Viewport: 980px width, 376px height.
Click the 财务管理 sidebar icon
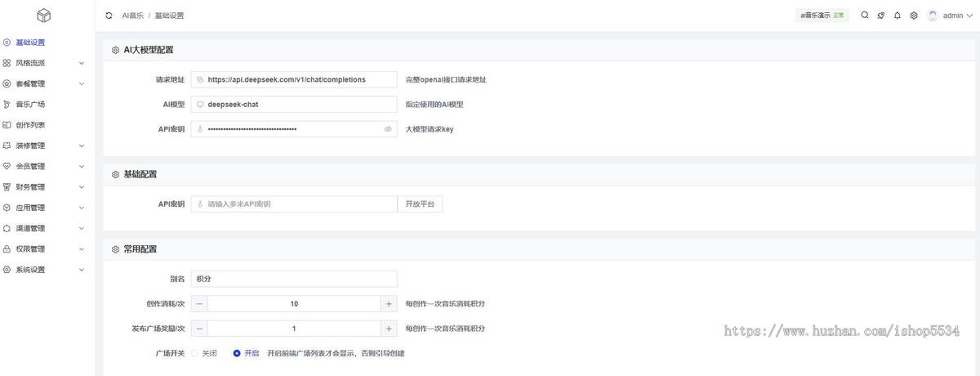pyautogui.click(x=7, y=187)
